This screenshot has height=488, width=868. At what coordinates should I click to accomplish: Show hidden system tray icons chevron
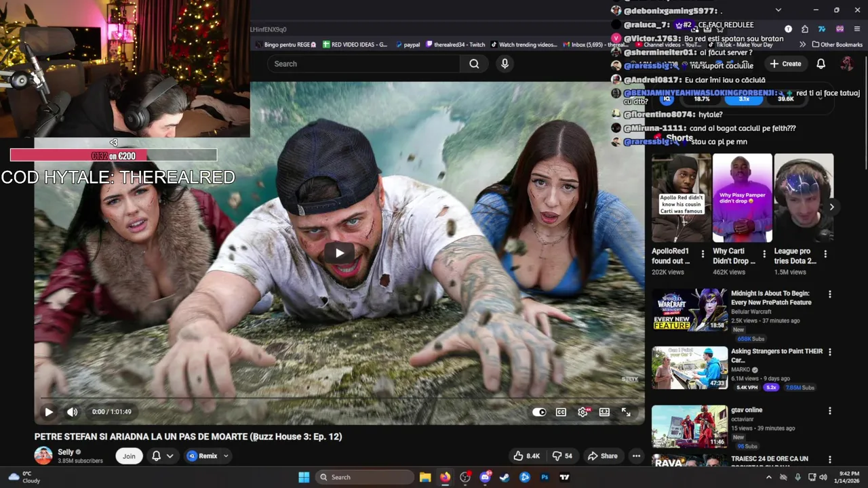(x=769, y=477)
